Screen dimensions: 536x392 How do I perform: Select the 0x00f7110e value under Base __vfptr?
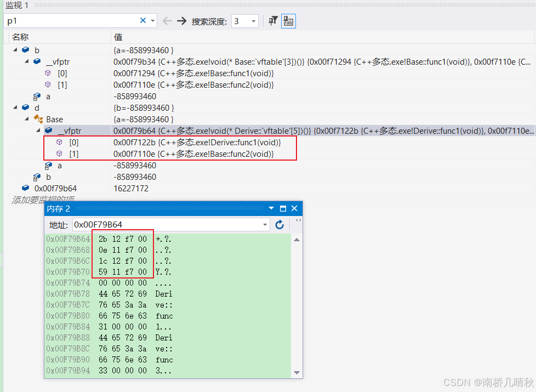tap(193, 154)
